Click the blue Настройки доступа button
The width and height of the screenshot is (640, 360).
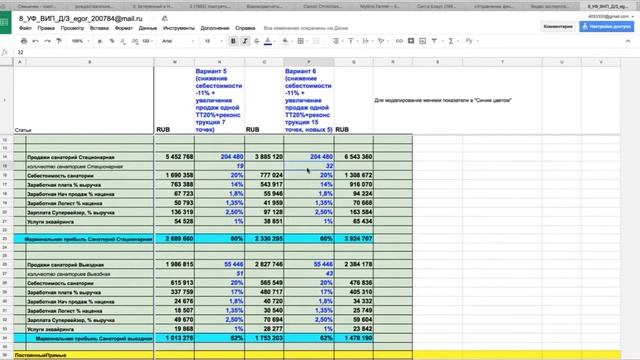[607, 27]
